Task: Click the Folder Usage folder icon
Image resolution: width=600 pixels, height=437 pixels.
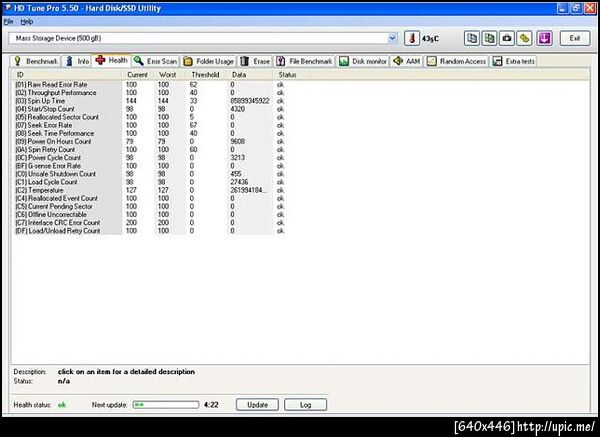Action: 188,61
